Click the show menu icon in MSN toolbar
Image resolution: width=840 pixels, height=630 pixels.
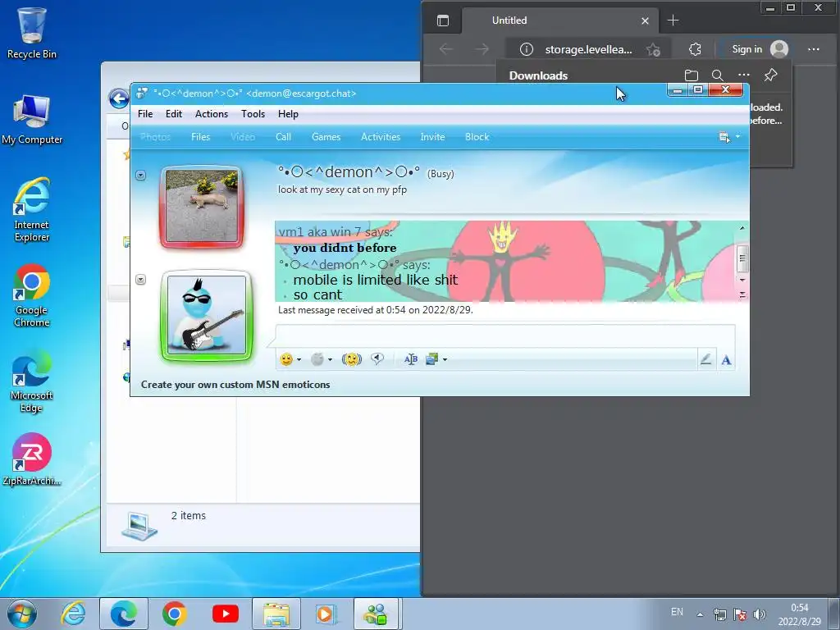click(724, 137)
